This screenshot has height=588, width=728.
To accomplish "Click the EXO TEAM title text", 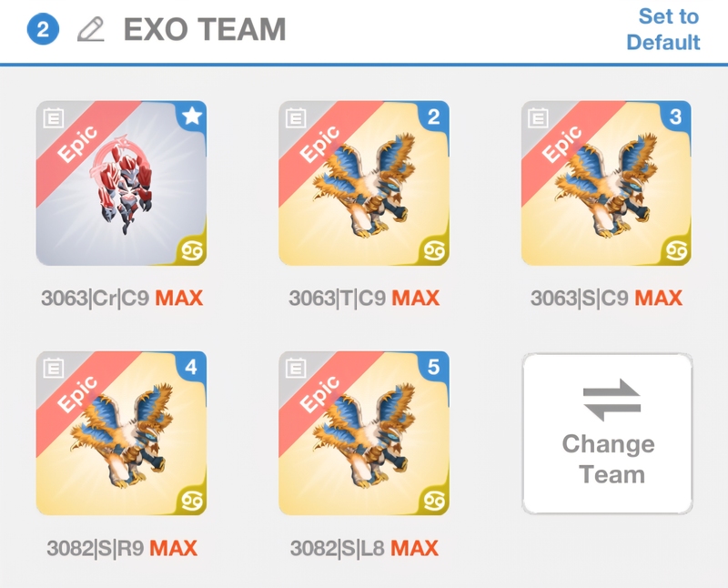I will coord(205,29).
